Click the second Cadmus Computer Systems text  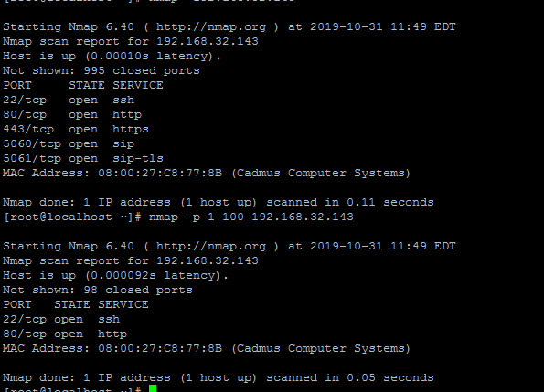coord(321,349)
